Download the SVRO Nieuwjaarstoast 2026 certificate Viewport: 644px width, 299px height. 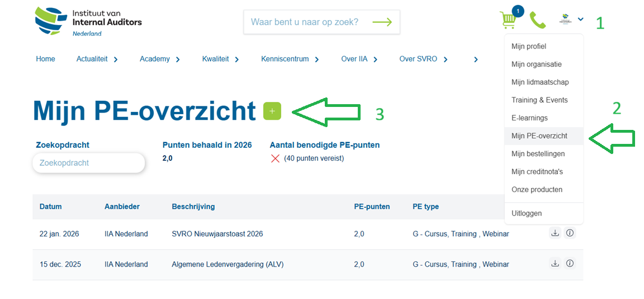555,233
